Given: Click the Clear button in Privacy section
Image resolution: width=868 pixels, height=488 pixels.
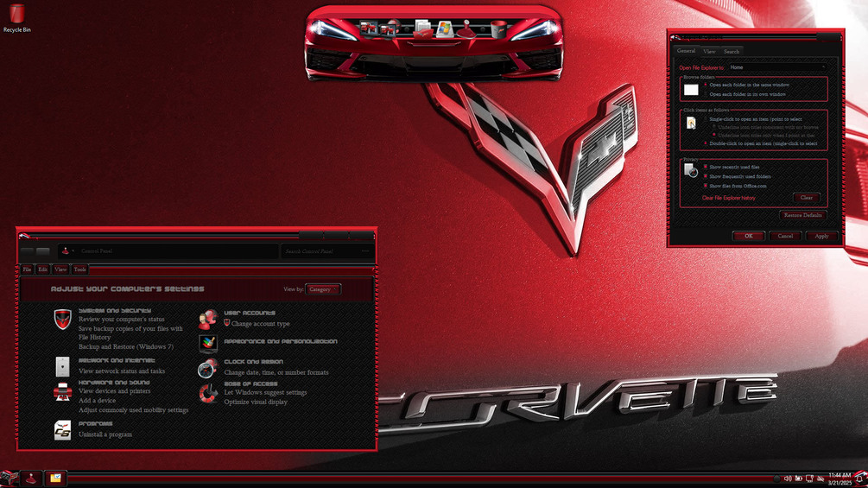Looking at the screenshot, I should pyautogui.click(x=807, y=198).
